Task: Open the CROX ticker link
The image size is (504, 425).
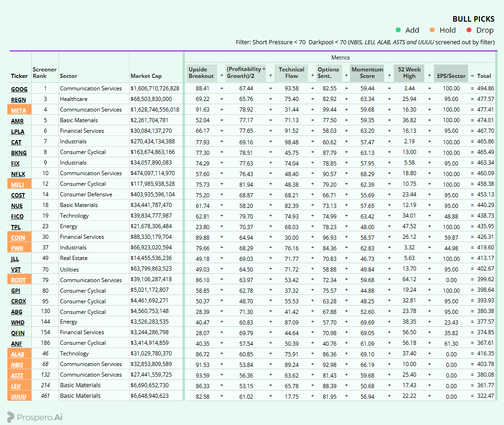Action: pyautogui.click(x=18, y=301)
